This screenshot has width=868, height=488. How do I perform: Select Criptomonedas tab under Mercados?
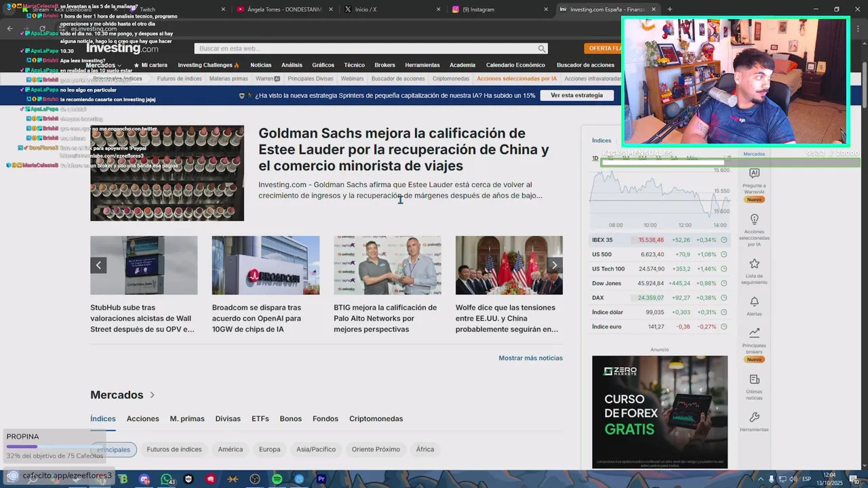click(x=376, y=419)
